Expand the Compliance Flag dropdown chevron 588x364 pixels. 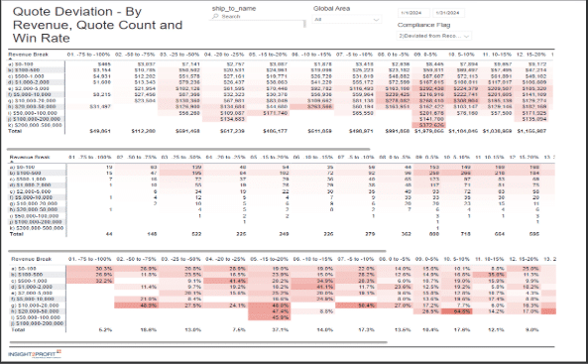[x=466, y=36]
